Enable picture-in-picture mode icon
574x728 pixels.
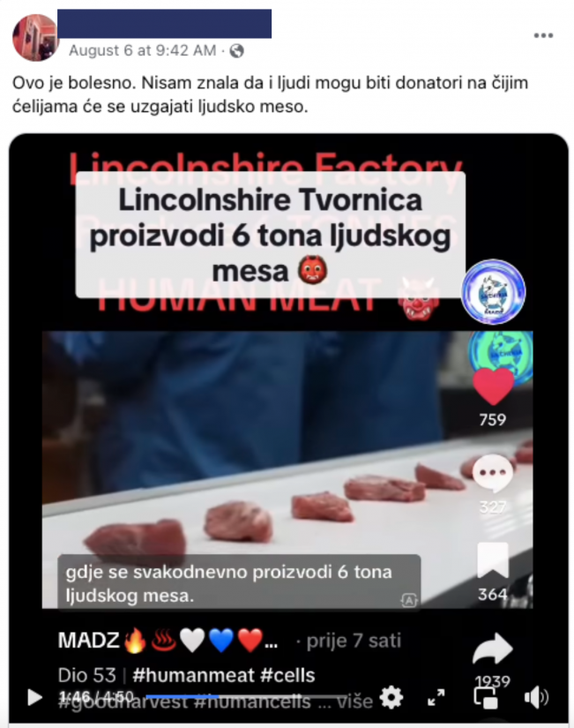[486, 697]
